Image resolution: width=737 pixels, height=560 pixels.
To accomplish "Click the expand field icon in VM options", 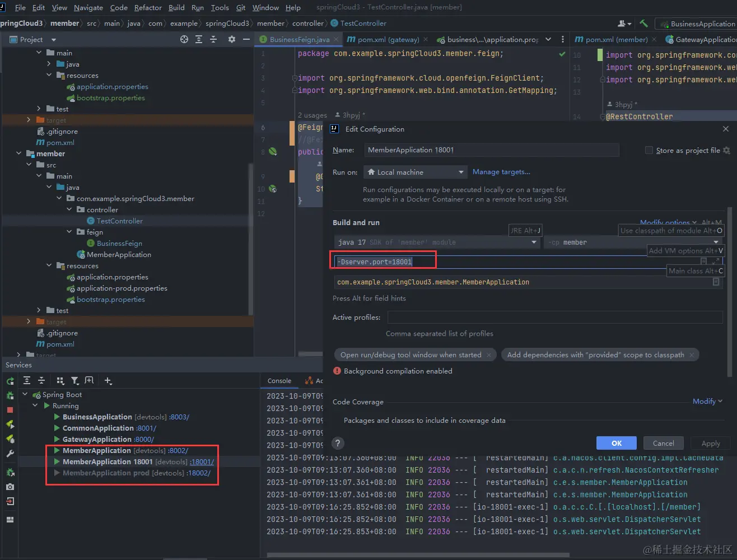I will [716, 262].
